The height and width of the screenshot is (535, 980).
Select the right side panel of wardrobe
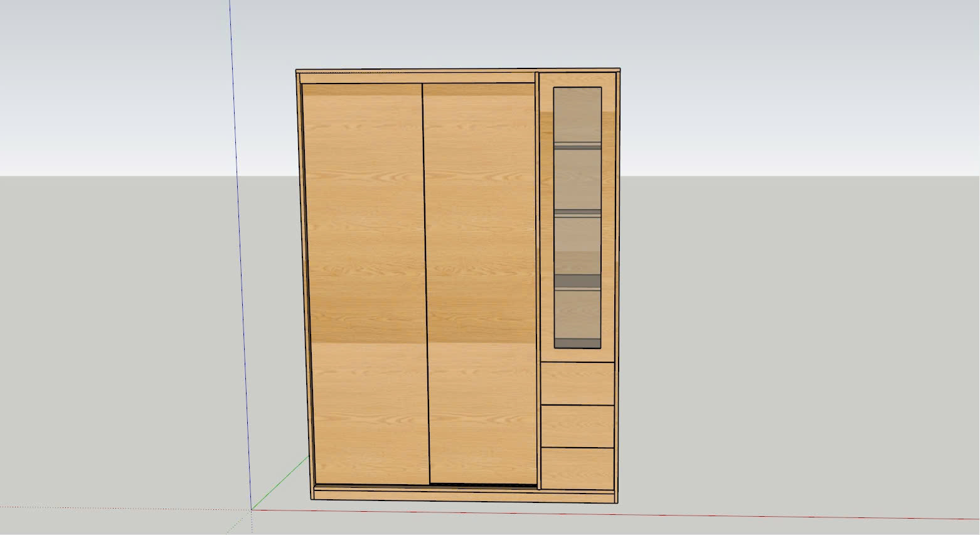coord(617,283)
